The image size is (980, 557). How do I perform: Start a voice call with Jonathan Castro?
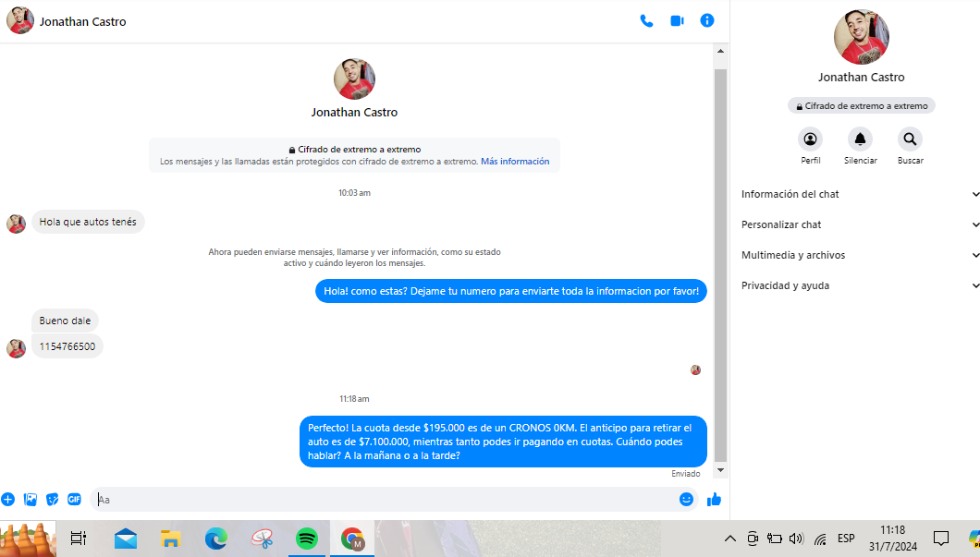tap(646, 20)
